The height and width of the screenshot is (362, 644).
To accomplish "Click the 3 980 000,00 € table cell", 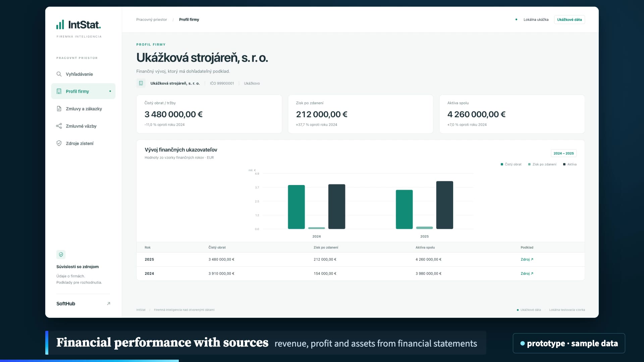I will coord(429,274).
